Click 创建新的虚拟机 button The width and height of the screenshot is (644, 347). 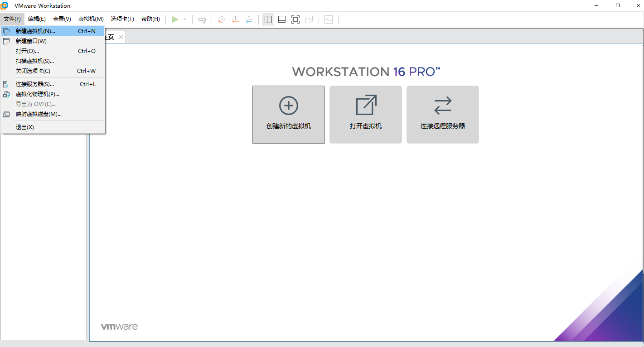[x=289, y=115]
